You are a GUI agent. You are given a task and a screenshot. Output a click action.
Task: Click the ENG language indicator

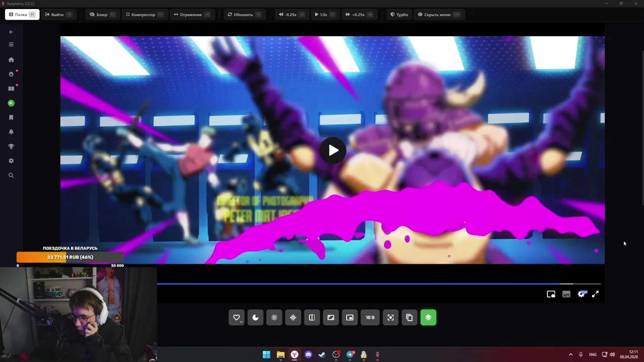click(593, 355)
